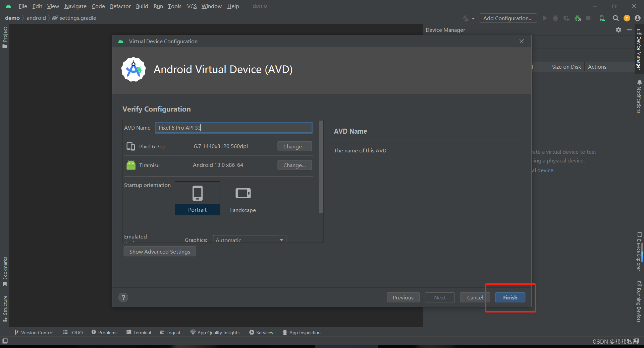Click the user account avatar icon
The width and height of the screenshot is (644, 348).
pos(638,18)
